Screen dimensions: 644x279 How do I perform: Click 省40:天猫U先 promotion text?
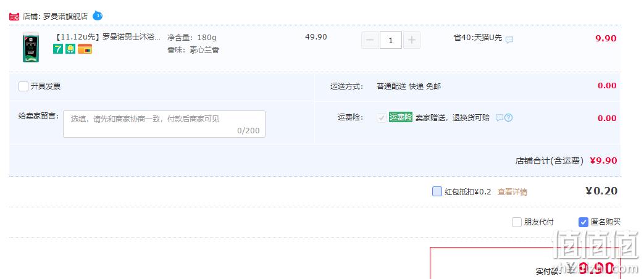(x=478, y=38)
